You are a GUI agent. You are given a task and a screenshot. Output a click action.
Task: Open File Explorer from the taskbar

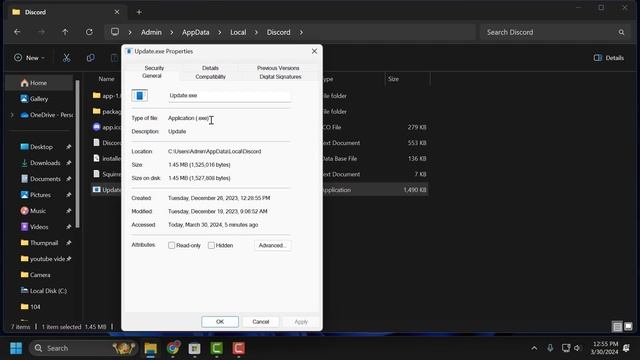click(151, 348)
